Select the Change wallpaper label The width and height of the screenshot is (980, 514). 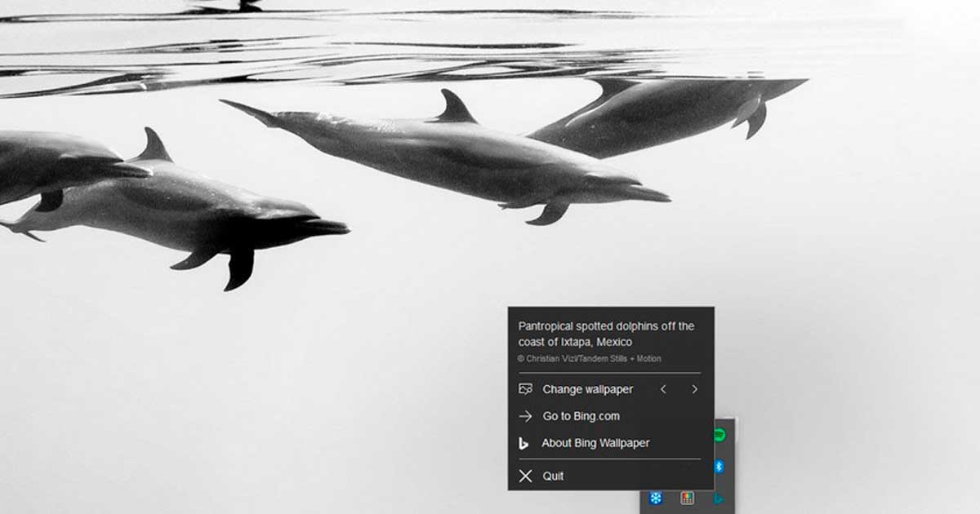[x=588, y=389]
